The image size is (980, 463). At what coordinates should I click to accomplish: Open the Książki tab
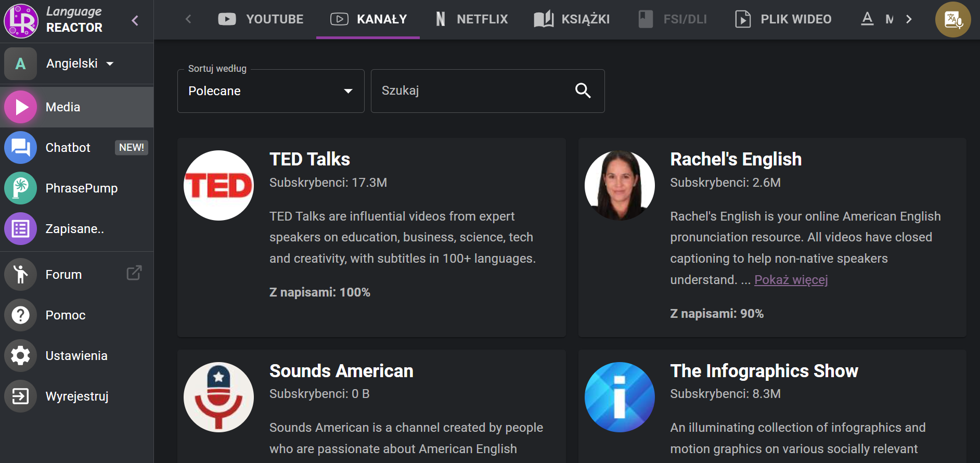pos(572,19)
